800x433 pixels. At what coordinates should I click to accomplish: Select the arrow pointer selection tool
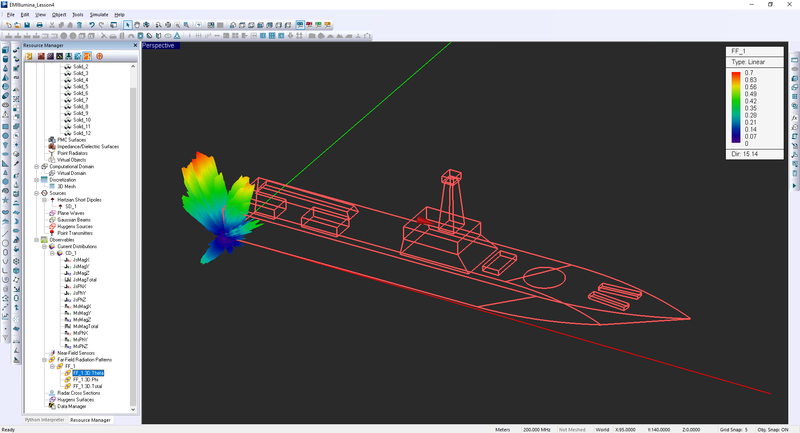[128, 24]
